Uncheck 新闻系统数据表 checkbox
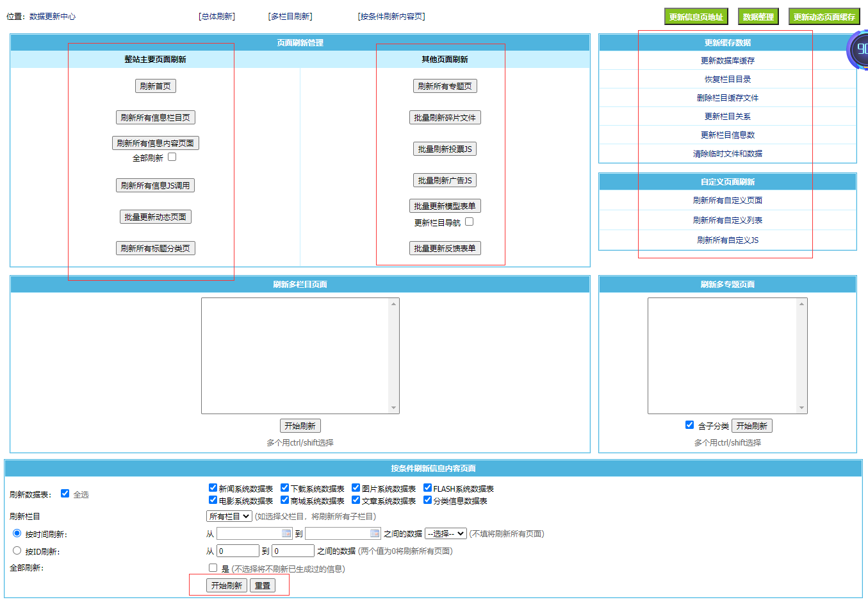Image resolution: width=868 pixels, height=602 pixels. click(213, 488)
